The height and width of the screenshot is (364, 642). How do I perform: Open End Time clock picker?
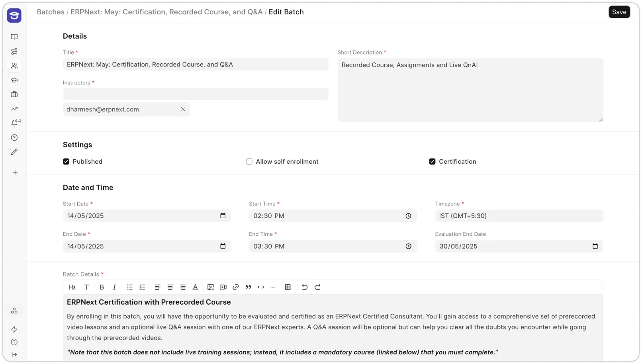pyautogui.click(x=409, y=247)
